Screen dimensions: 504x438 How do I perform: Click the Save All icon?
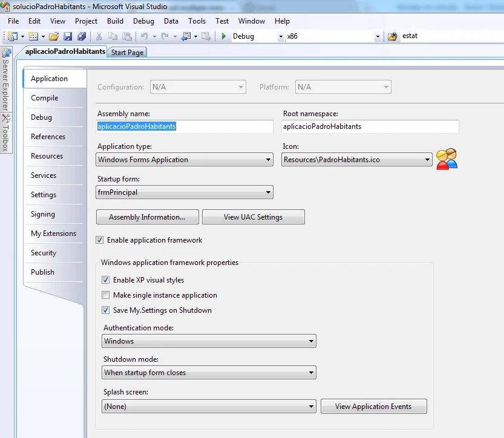coord(82,36)
